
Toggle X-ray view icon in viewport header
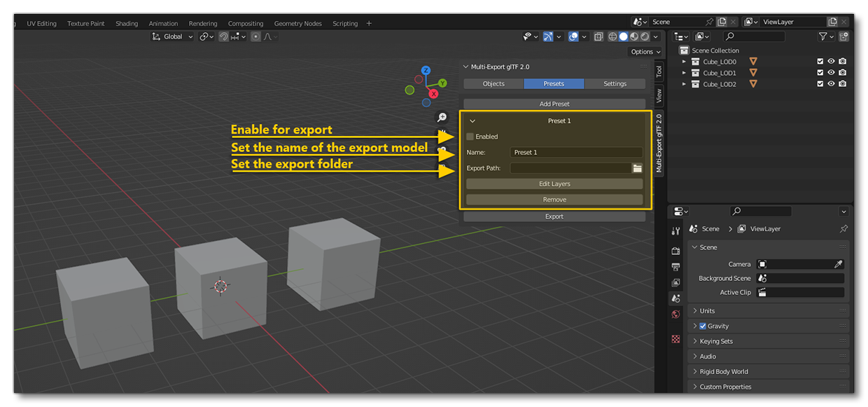click(x=598, y=36)
